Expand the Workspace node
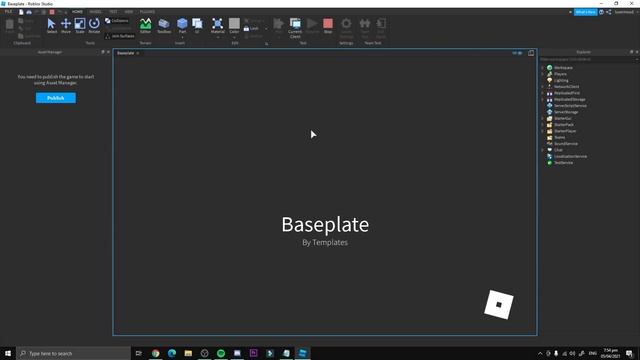Image resolution: width=640 pixels, height=360 pixels. pos(542,68)
